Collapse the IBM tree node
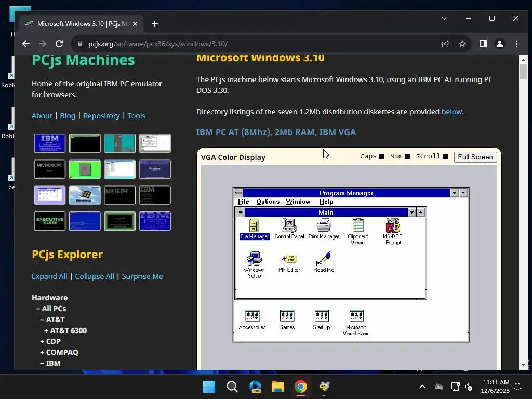This screenshot has width=532, height=399. [x=50, y=363]
